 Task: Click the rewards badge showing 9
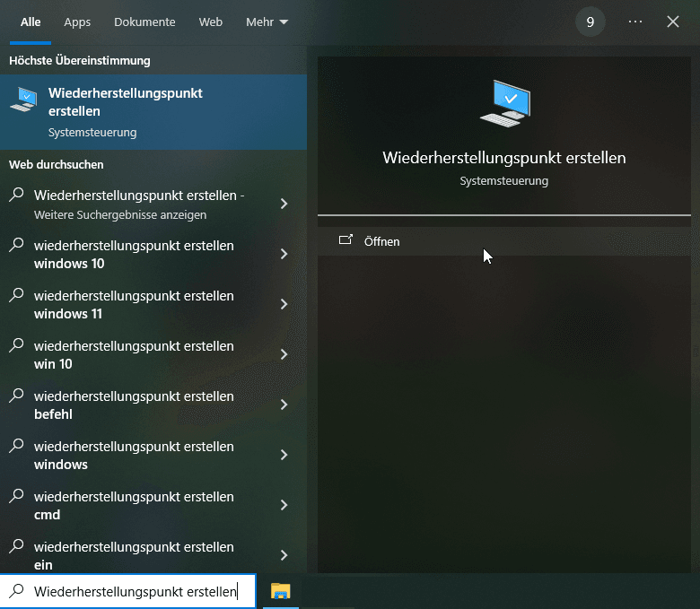(591, 22)
